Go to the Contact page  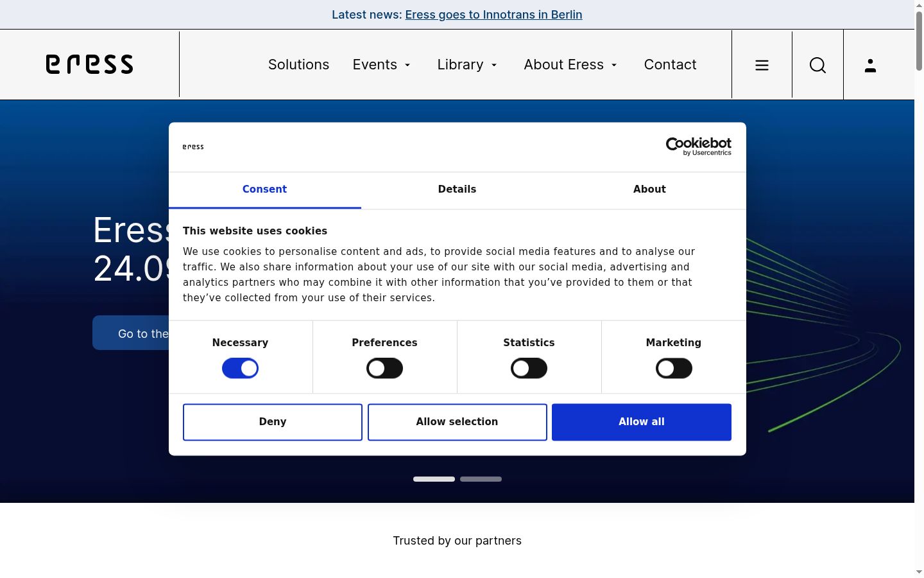[x=670, y=64]
